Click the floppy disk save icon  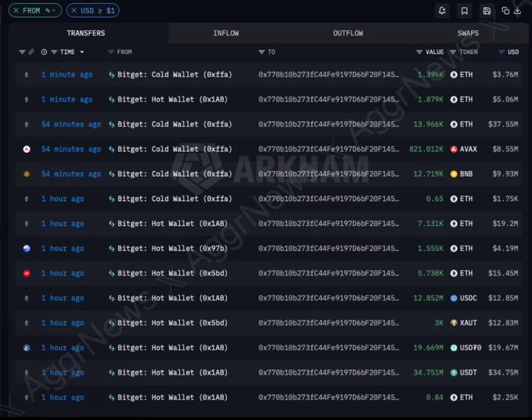click(x=487, y=11)
